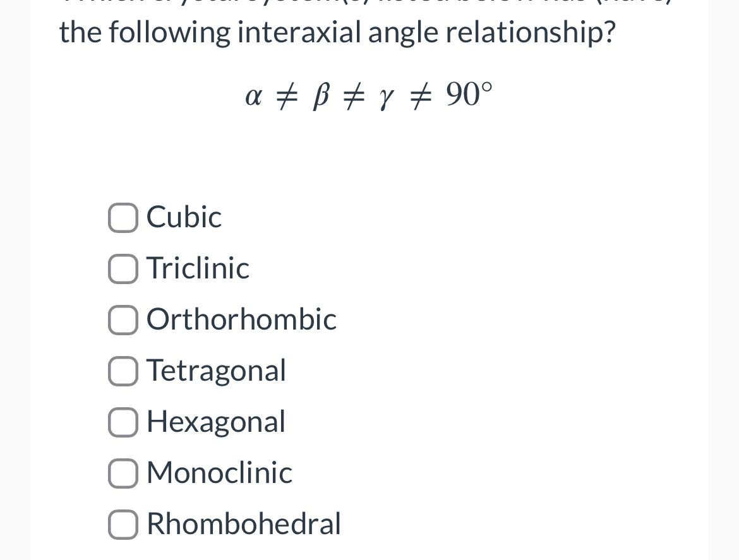Select the Triclinic checkbox
Image resolution: width=739 pixels, height=560 pixels.
[x=123, y=268]
